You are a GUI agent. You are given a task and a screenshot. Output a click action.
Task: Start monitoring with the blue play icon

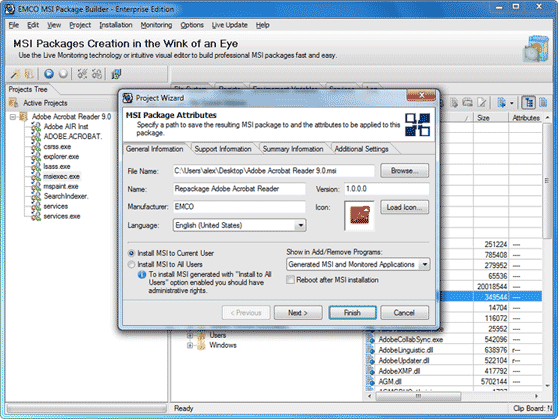tap(49, 74)
